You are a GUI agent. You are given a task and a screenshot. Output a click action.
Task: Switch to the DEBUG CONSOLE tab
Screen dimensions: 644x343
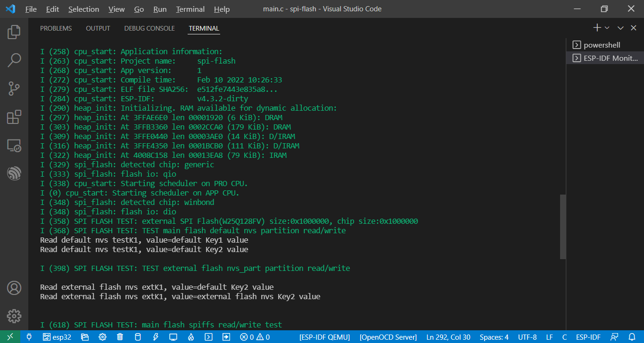pos(149,28)
